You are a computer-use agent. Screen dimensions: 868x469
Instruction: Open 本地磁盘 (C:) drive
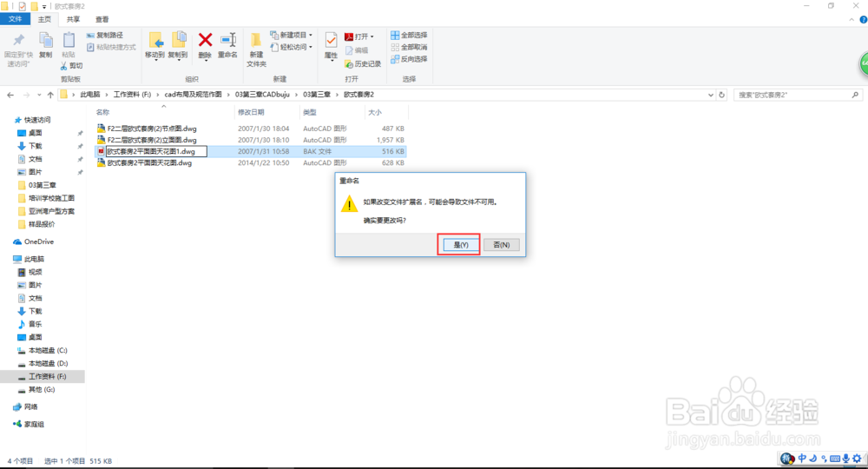[x=48, y=351]
